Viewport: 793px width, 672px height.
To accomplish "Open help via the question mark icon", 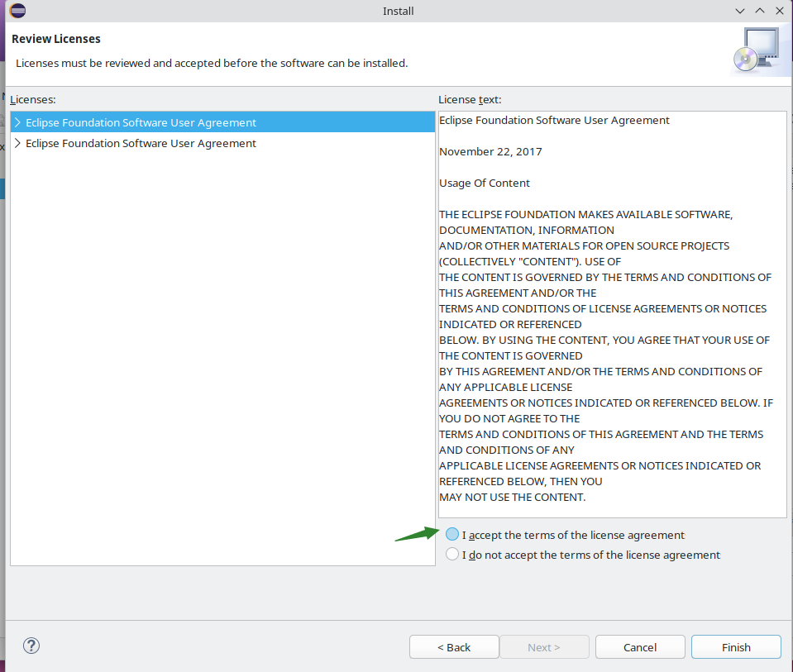I will pyautogui.click(x=31, y=646).
